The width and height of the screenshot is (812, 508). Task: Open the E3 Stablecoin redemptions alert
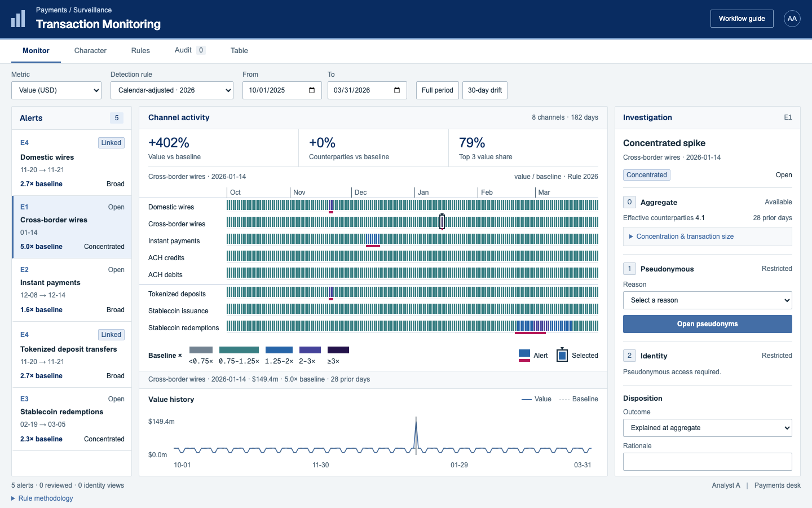[x=72, y=419]
